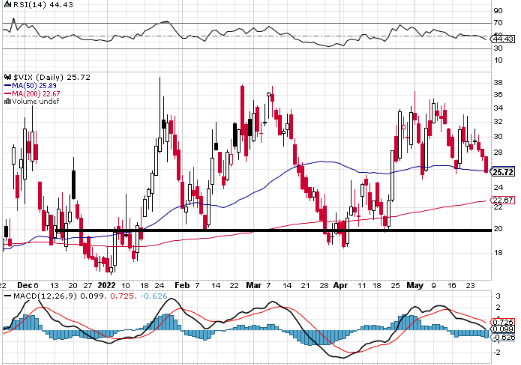Click the date label 23 after May

click(470, 286)
